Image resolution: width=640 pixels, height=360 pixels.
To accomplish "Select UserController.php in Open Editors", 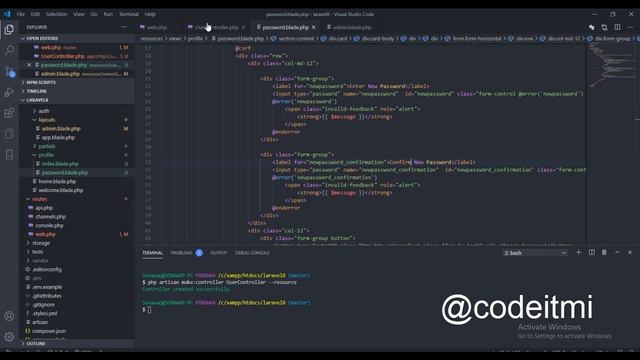I will 62,56.
